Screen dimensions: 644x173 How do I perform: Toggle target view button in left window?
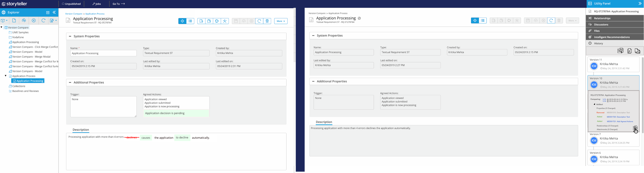[x=183, y=21]
